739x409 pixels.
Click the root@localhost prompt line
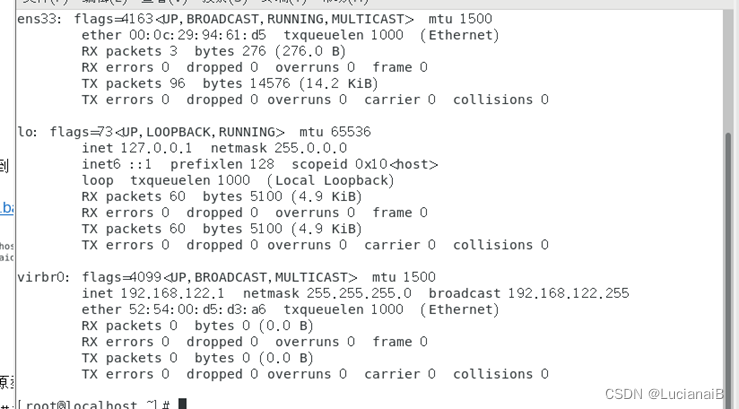coord(93,404)
